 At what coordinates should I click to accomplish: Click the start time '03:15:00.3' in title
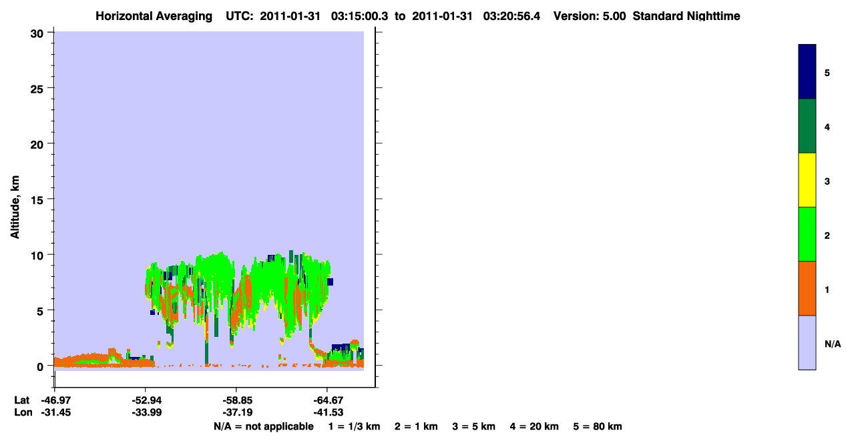pos(361,16)
